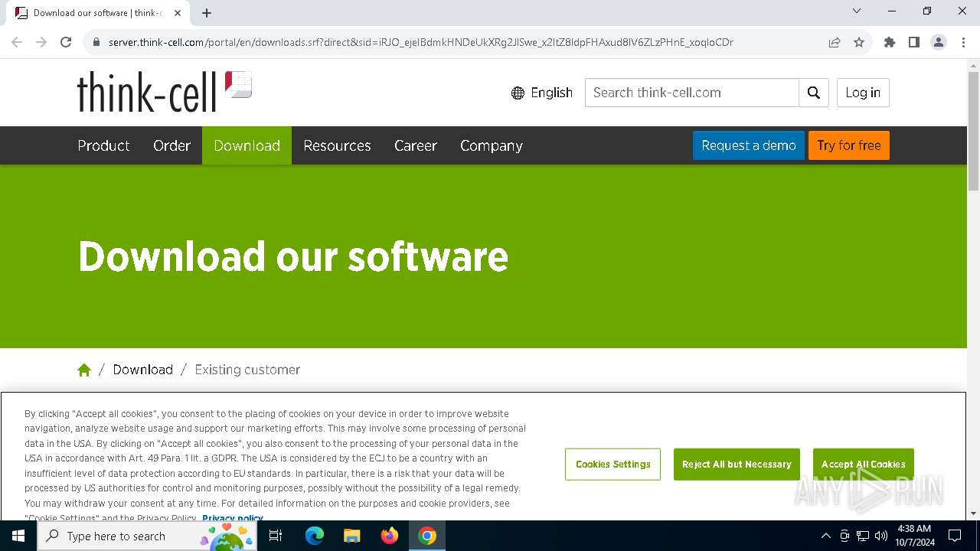Click the think-cell logo
The height and width of the screenshot is (551, 980).
[x=164, y=92]
